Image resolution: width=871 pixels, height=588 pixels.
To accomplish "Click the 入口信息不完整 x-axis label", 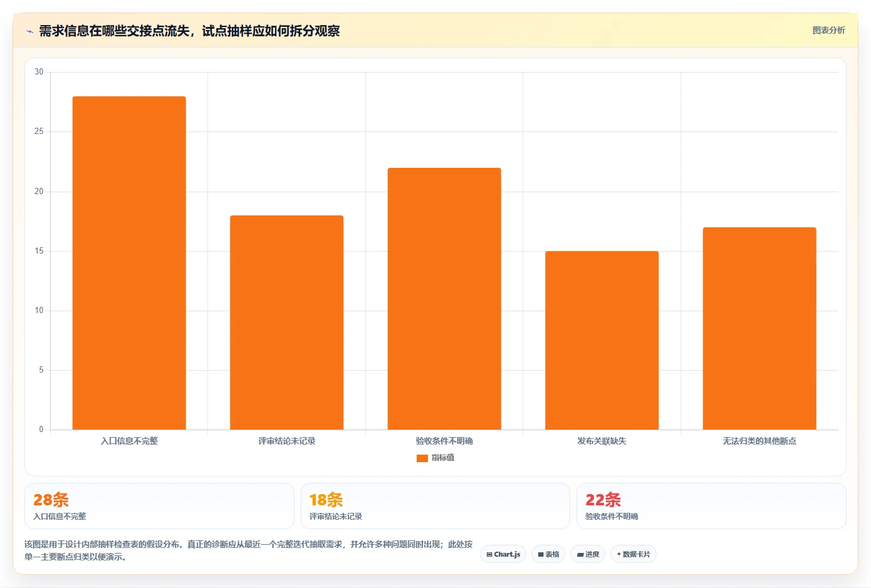I will [x=129, y=441].
